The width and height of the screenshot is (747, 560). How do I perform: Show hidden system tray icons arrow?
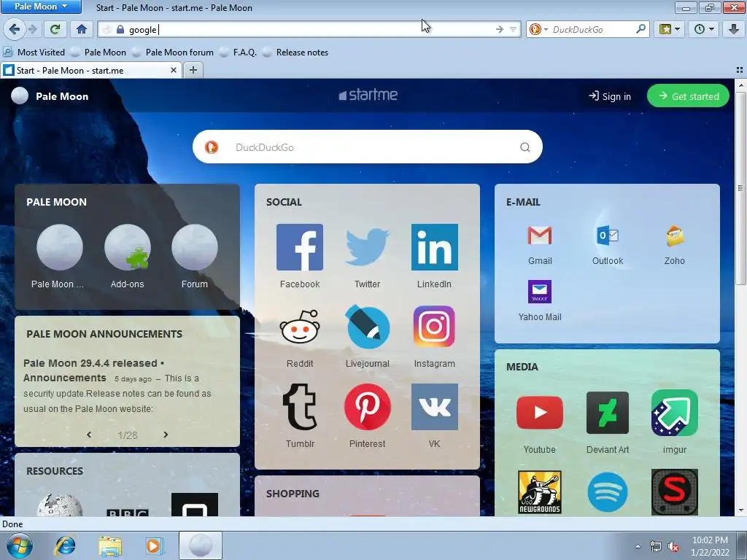pos(638,546)
